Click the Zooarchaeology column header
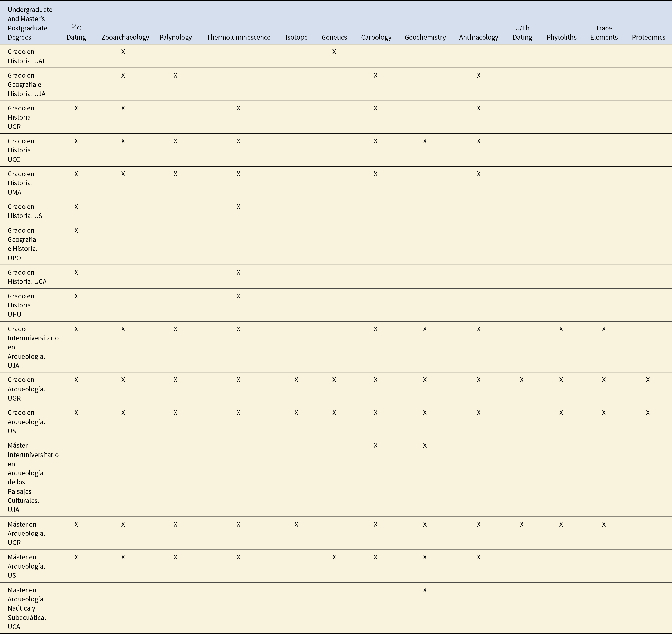This screenshot has height=634, width=672. coord(125,37)
